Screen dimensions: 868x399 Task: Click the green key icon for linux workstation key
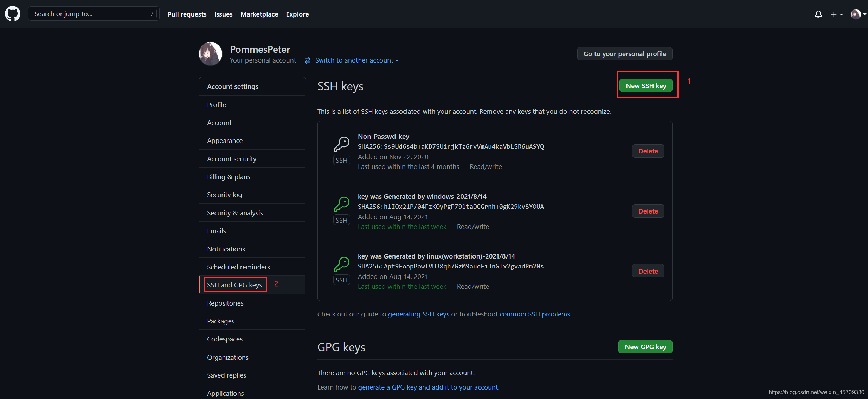(341, 264)
